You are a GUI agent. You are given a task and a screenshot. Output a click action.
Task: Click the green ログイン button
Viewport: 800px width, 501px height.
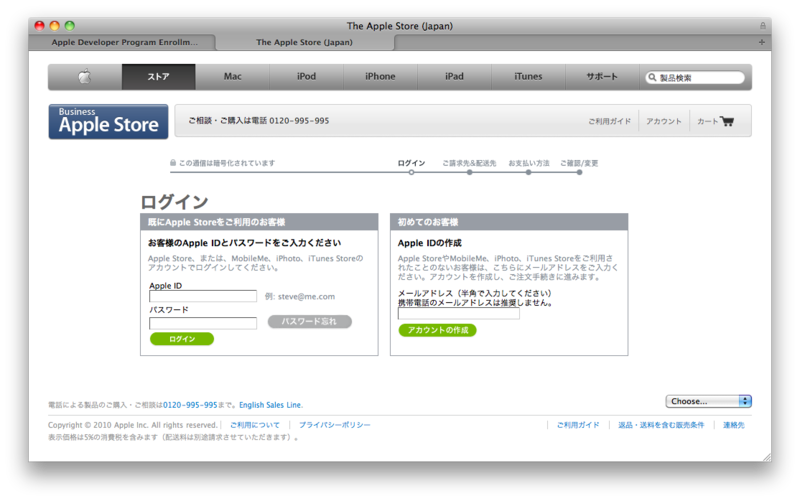(x=182, y=339)
